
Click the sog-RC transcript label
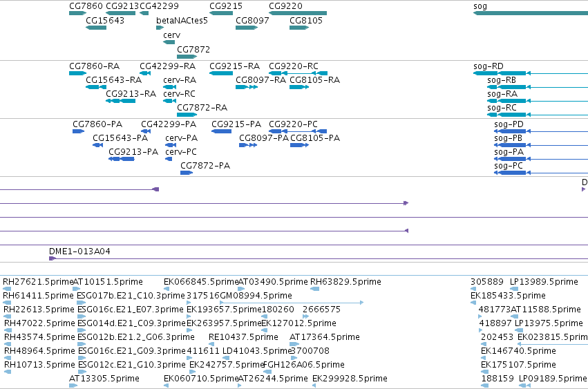(502, 108)
